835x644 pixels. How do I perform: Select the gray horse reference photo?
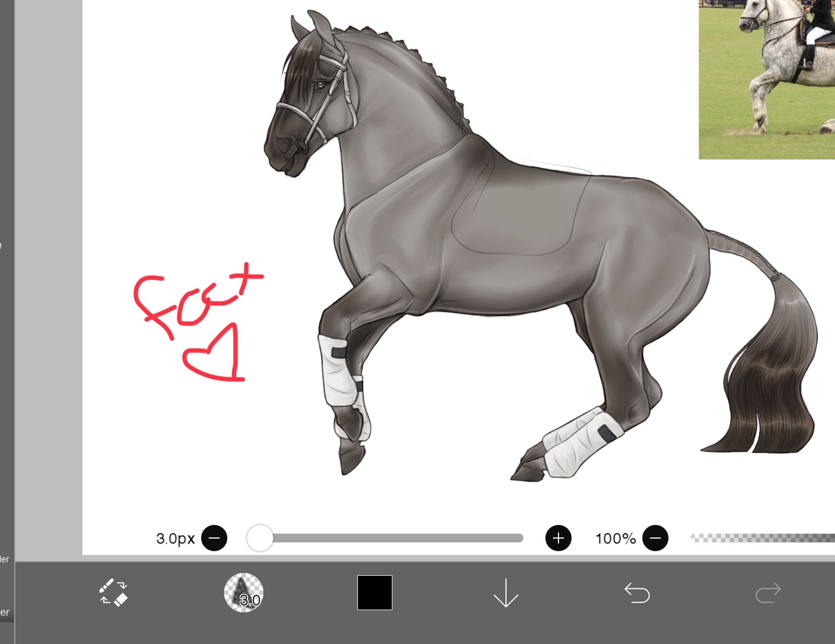(x=767, y=79)
